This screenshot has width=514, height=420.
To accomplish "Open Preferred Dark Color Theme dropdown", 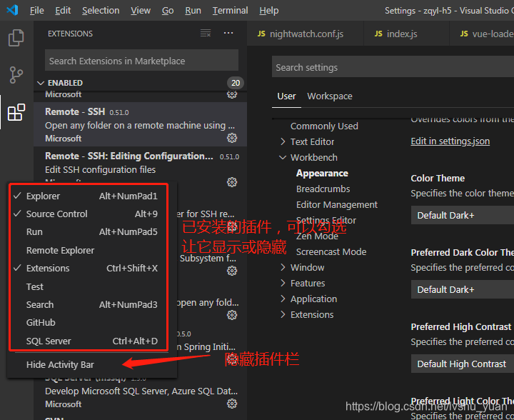I will point(462,289).
